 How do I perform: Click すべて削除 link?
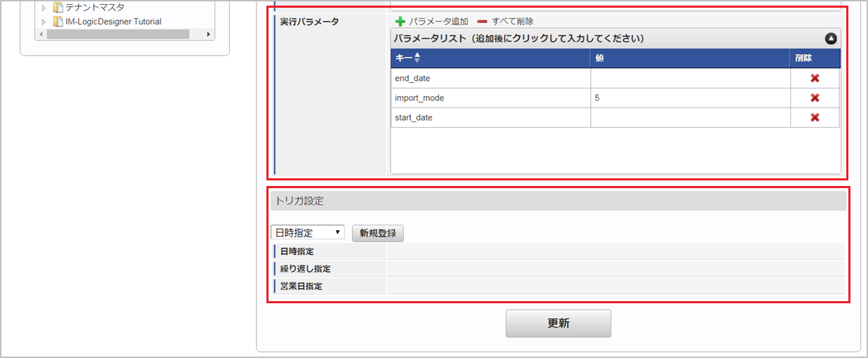[x=513, y=22]
